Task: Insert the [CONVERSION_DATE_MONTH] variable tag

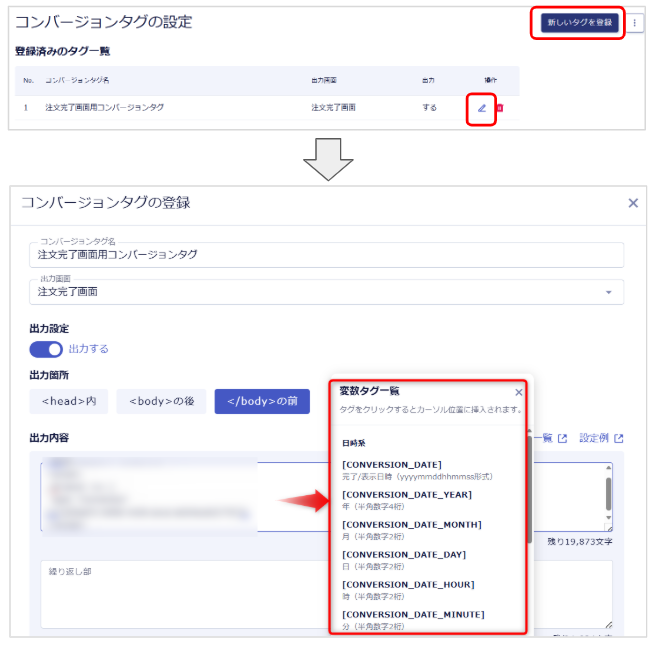Action: click(x=412, y=525)
